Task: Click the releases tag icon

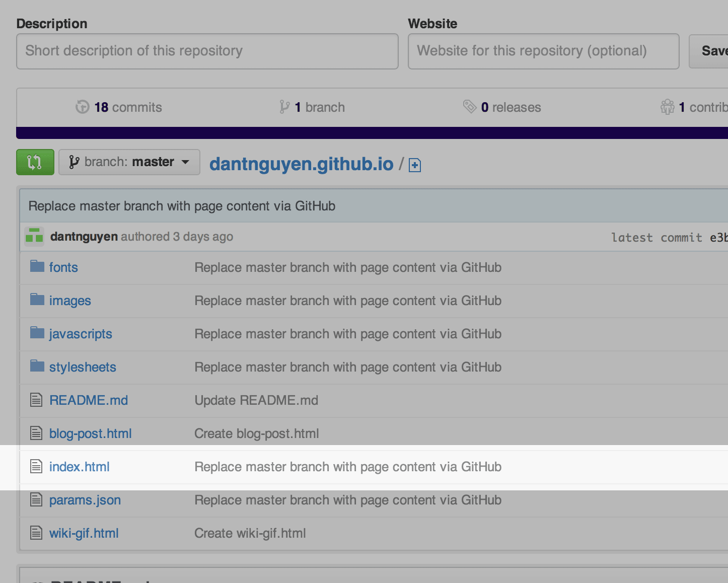Action: click(x=470, y=107)
